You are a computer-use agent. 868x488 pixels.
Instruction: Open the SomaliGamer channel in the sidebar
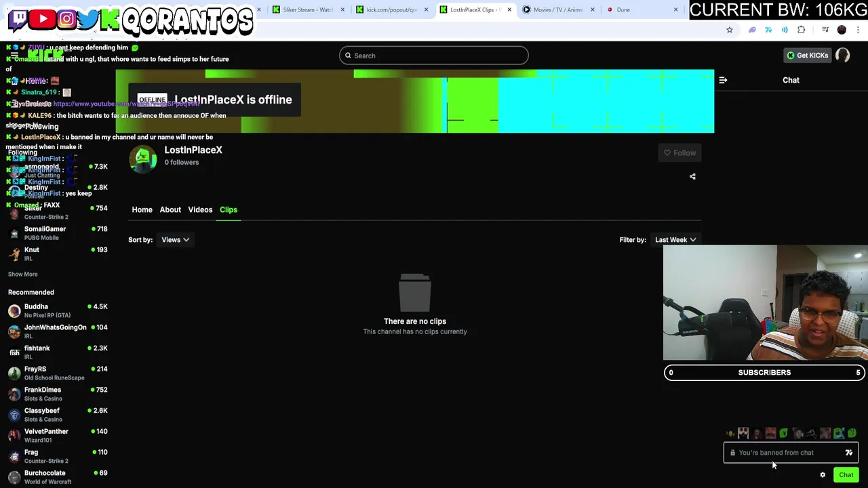[x=58, y=232]
